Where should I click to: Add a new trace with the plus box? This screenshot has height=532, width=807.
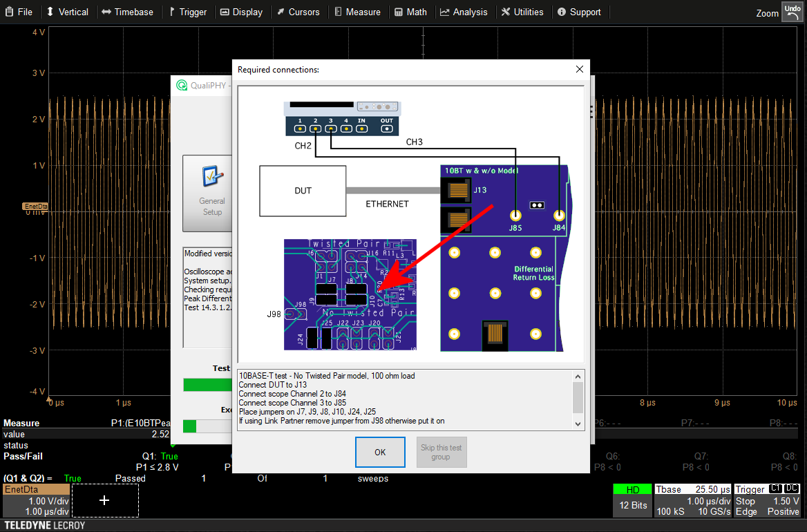coord(104,500)
